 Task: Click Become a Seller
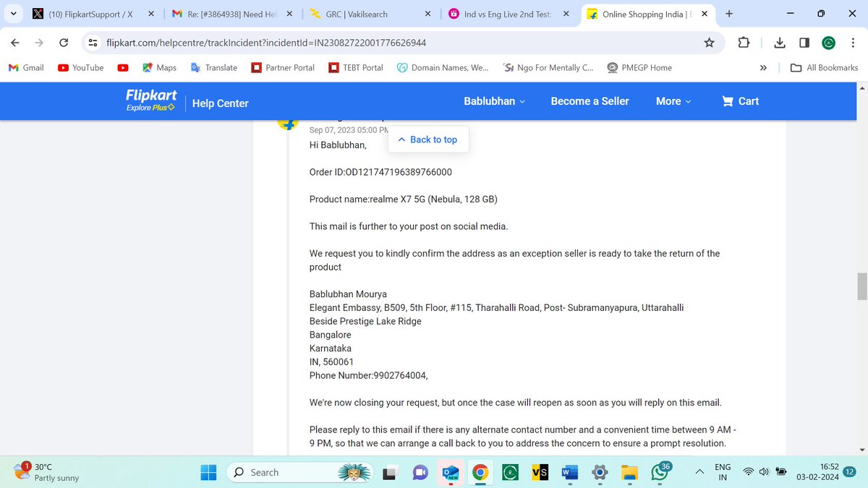tap(590, 101)
